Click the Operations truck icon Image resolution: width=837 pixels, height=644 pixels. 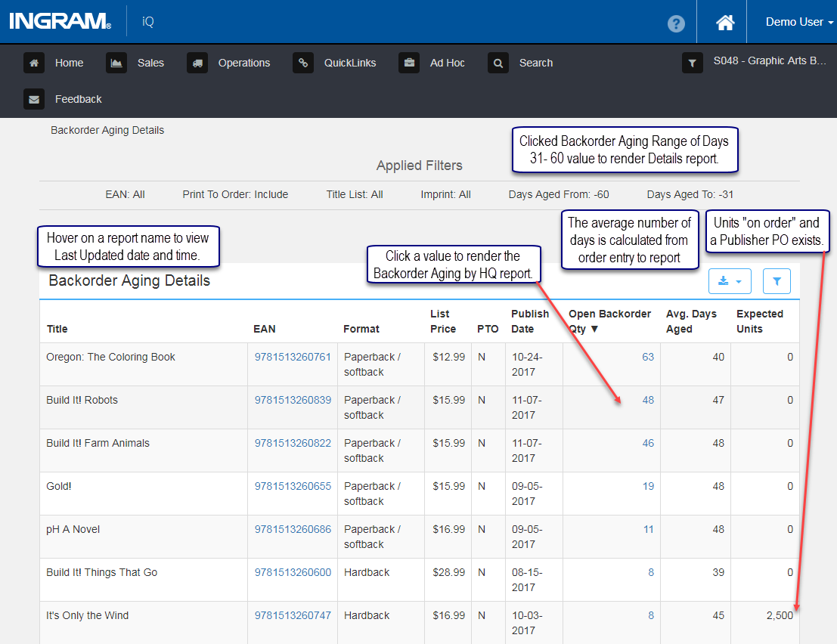197,63
